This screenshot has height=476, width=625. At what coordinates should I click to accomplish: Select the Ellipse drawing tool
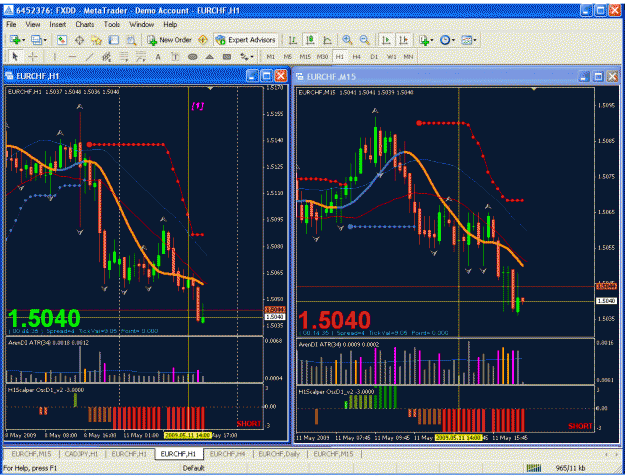(x=193, y=57)
